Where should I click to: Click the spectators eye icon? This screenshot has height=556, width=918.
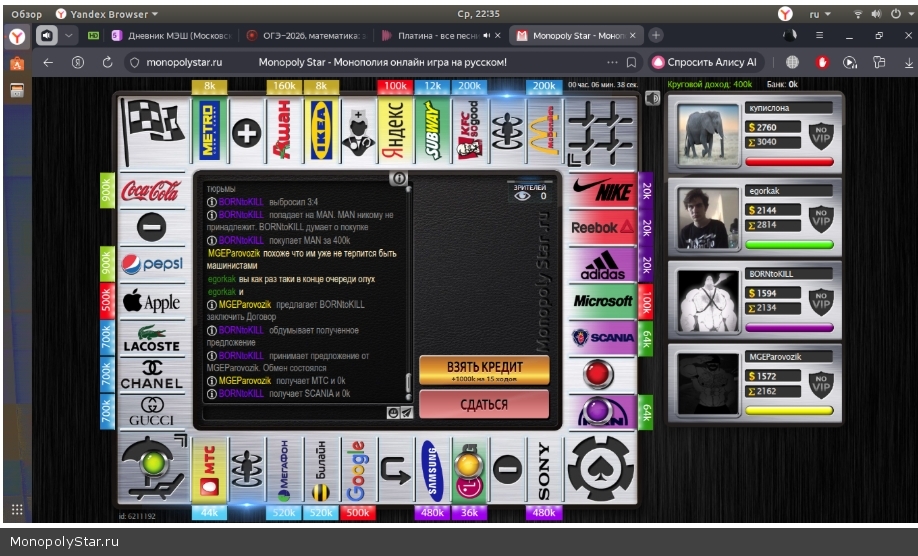pos(522,196)
